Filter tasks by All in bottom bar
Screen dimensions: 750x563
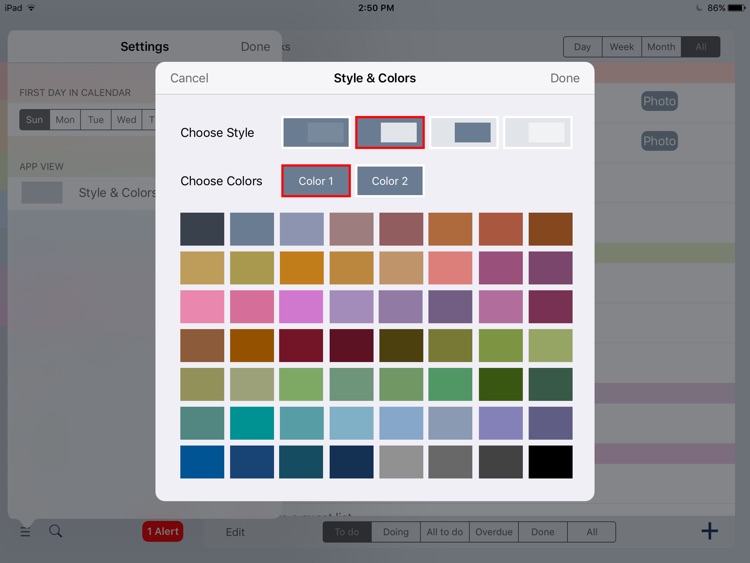point(592,532)
